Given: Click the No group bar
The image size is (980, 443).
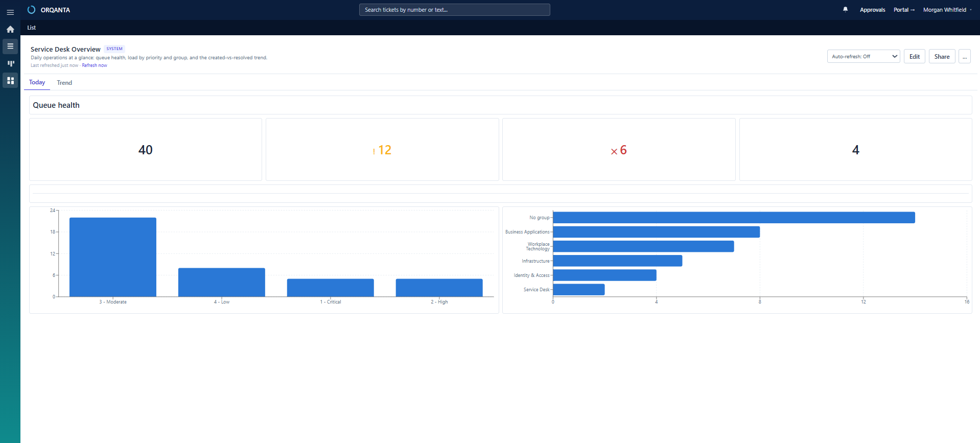Looking at the screenshot, I should (734, 218).
